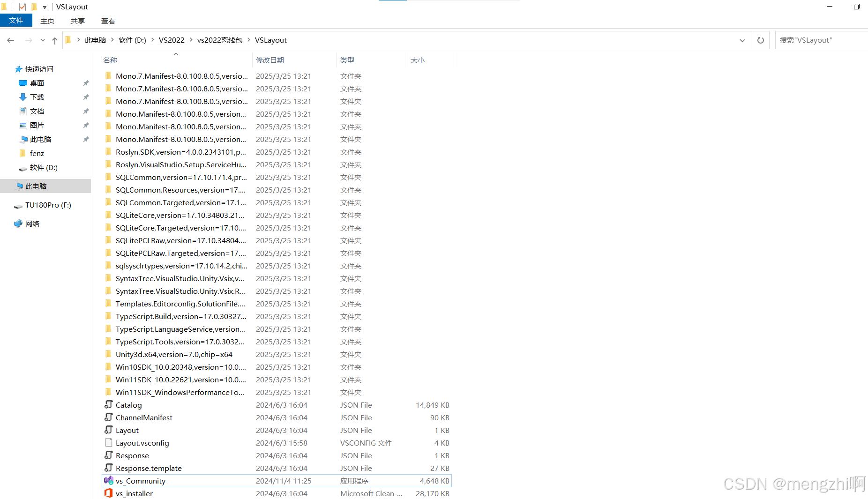The image size is (868, 499).
Task: Click the Layout JSON file icon
Action: point(108,430)
